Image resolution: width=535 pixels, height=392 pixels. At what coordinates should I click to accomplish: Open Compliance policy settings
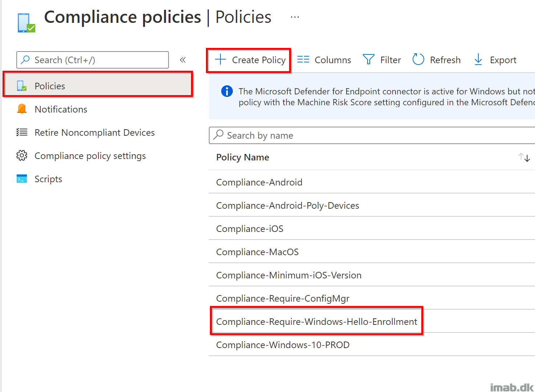(x=90, y=156)
